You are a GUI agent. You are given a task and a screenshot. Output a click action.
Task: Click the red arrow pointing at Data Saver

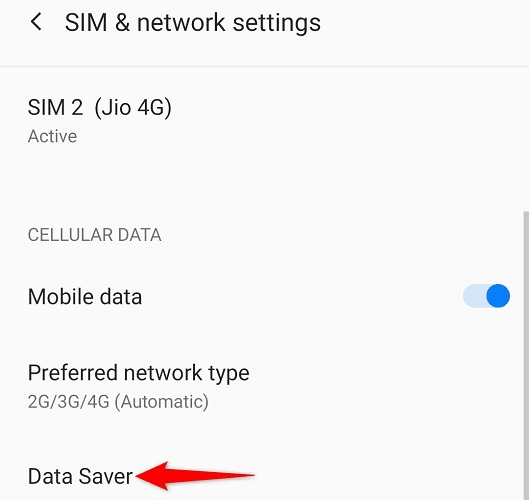coord(195,476)
